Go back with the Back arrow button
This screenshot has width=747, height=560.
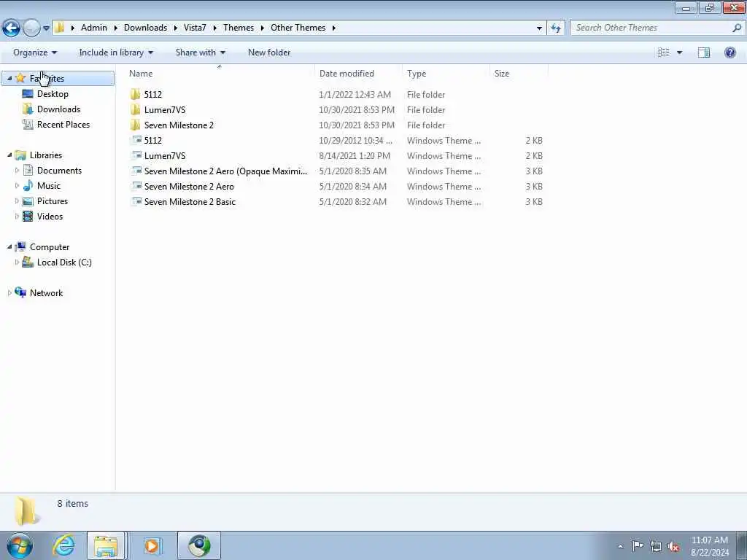pyautogui.click(x=11, y=28)
